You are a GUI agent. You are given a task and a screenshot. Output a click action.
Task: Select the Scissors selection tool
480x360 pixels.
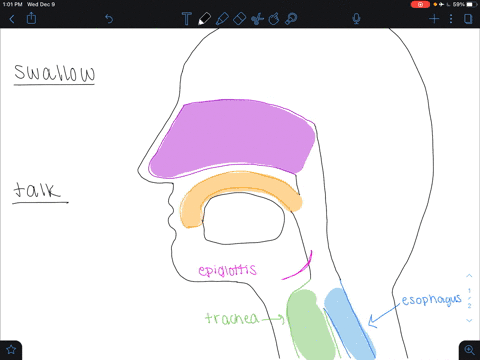point(257,19)
